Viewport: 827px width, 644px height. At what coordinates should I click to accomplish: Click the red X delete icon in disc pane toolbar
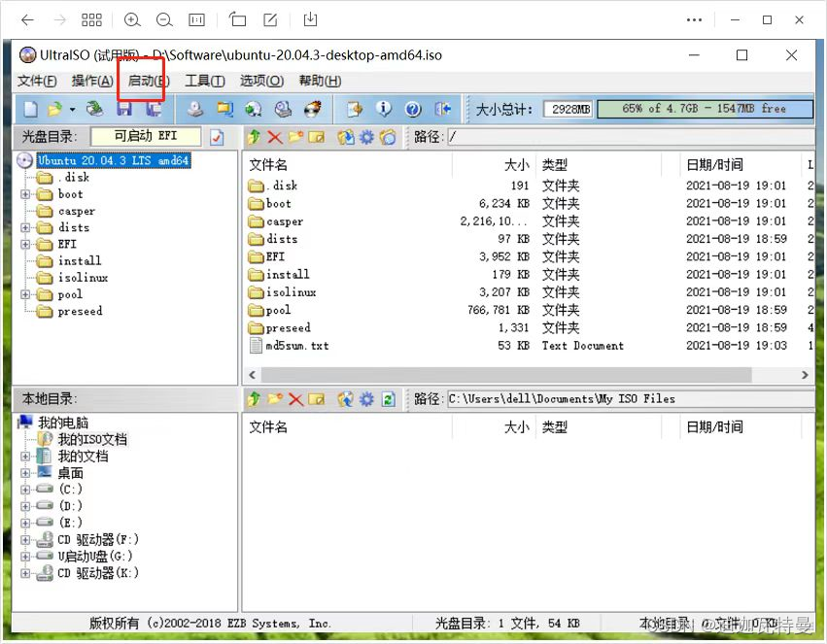coord(275,138)
